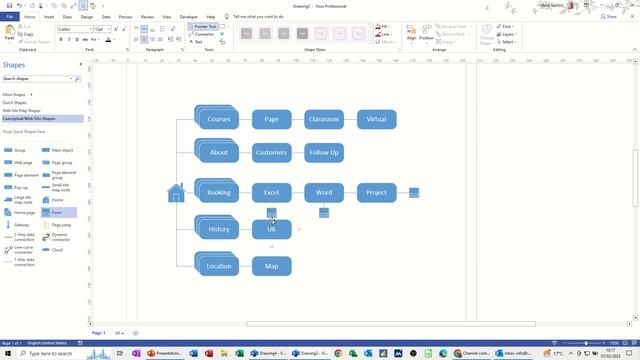Click the Copy button
The height and width of the screenshot is (360, 640).
click(26, 34)
